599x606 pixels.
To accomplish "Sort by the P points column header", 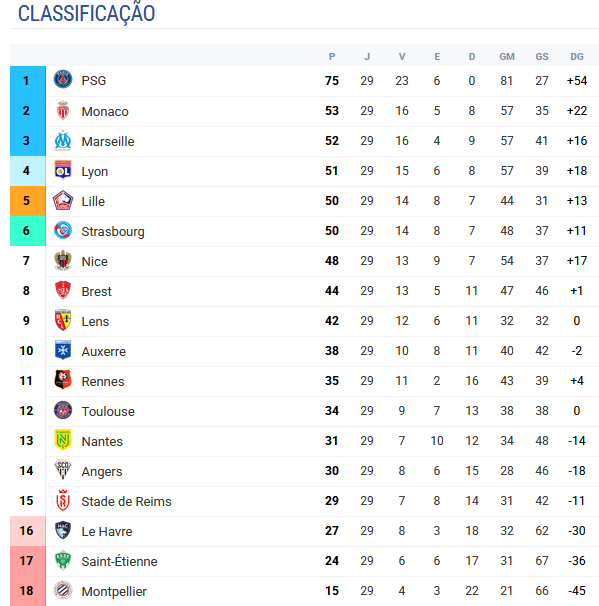I will coord(332,57).
